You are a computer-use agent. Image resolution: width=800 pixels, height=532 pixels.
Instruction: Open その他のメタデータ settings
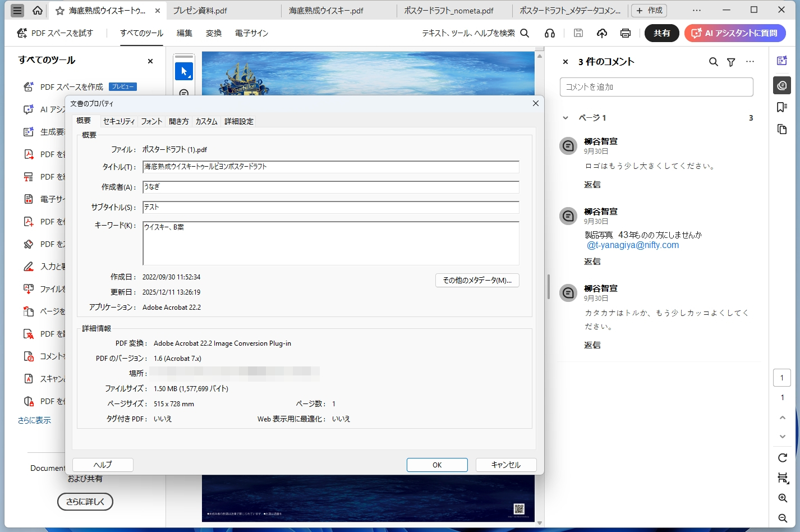477,280
